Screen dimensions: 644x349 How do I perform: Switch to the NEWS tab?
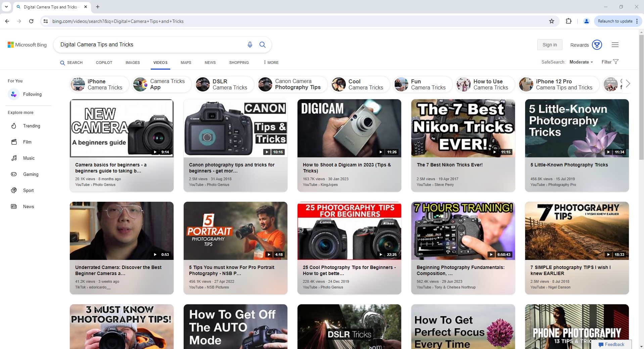[x=210, y=63]
